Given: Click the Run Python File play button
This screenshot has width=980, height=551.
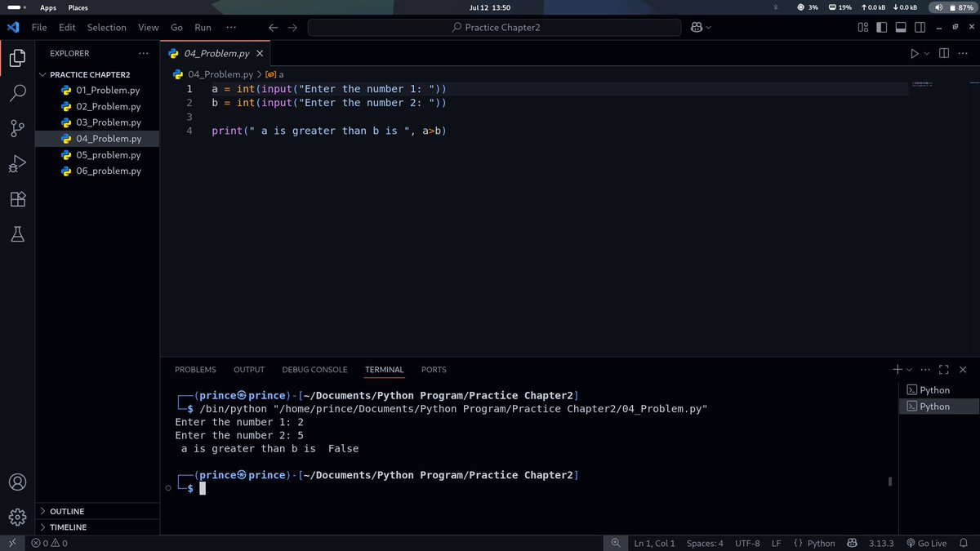Looking at the screenshot, I should [x=914, y=53].
